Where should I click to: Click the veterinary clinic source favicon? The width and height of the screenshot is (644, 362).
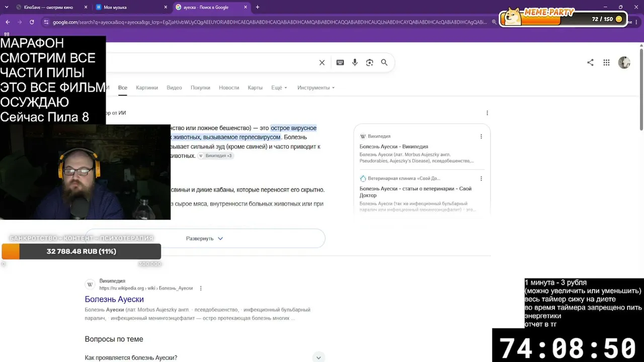click(363, 178)
